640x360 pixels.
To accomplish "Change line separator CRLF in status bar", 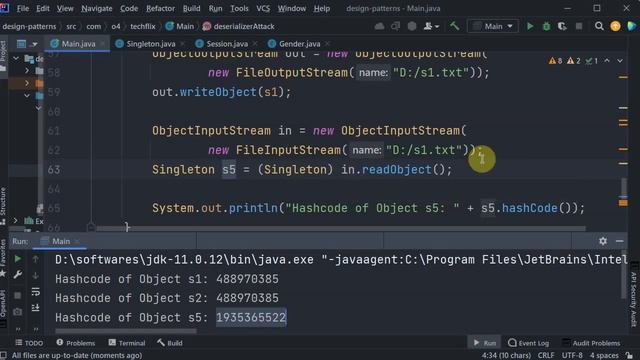I will point(546,356).
